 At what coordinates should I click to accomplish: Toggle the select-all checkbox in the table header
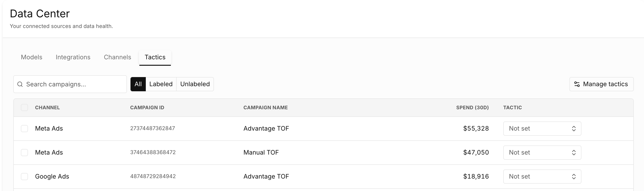(x=24, y=108)
